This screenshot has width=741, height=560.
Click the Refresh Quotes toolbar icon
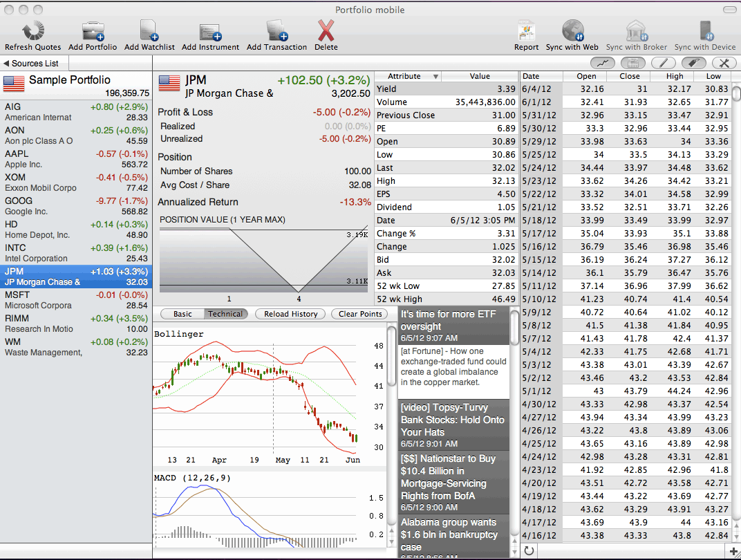pyautogui.click(x=32, y=31)
